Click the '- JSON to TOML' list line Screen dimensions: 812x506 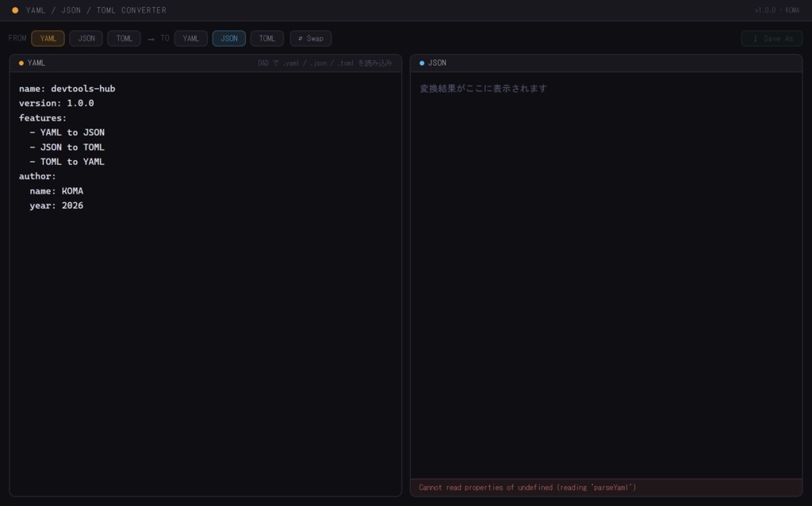[x=67, y=147]
